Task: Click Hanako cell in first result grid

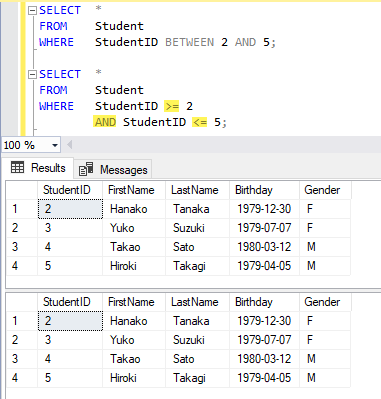Action: [x=134, y=209]
